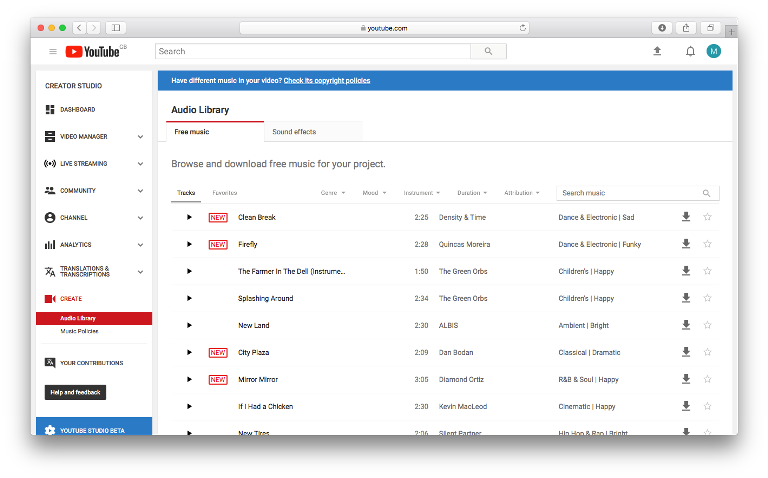Open the Duration filter dropdown

pos(472,193)
